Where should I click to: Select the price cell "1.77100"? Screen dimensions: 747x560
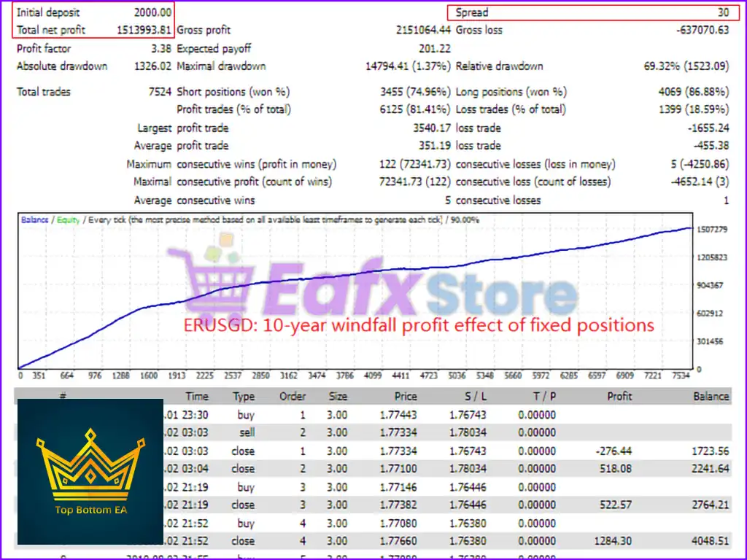pos(398,469)
